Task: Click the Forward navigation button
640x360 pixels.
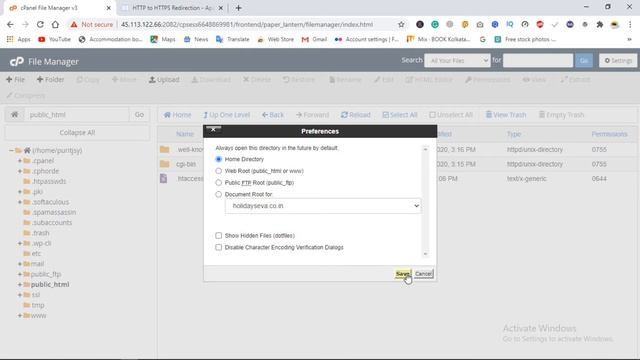Action: [x=313, y=115]
